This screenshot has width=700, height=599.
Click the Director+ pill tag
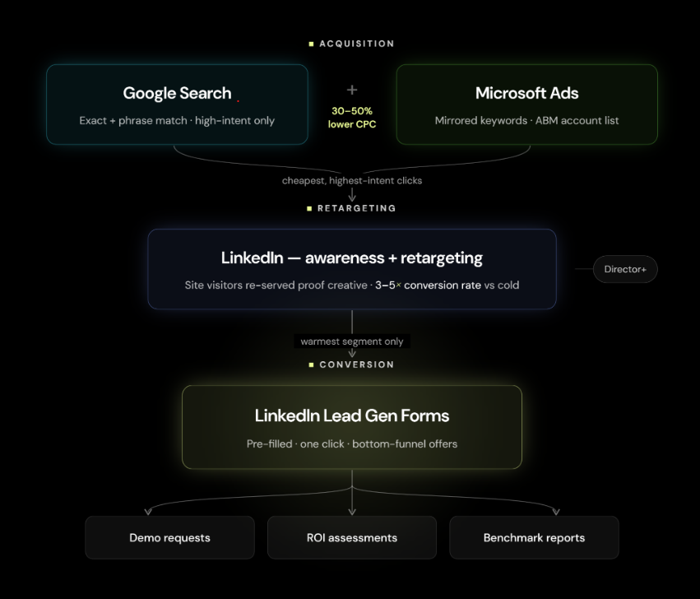[625, 269]
